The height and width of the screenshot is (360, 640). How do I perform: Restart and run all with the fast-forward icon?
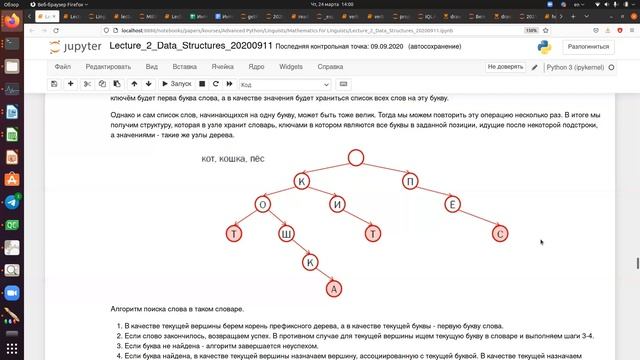[229, 84]
